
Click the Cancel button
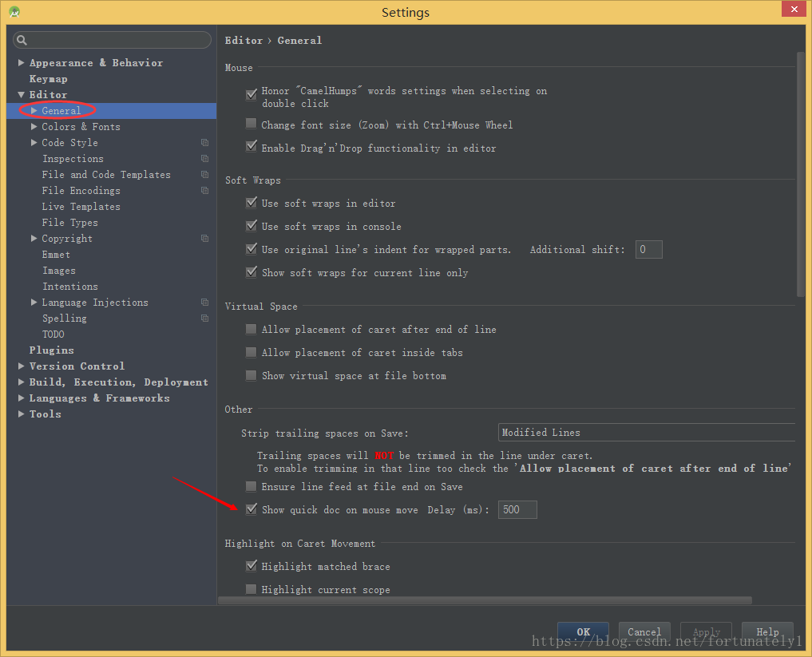pos(644,631)
